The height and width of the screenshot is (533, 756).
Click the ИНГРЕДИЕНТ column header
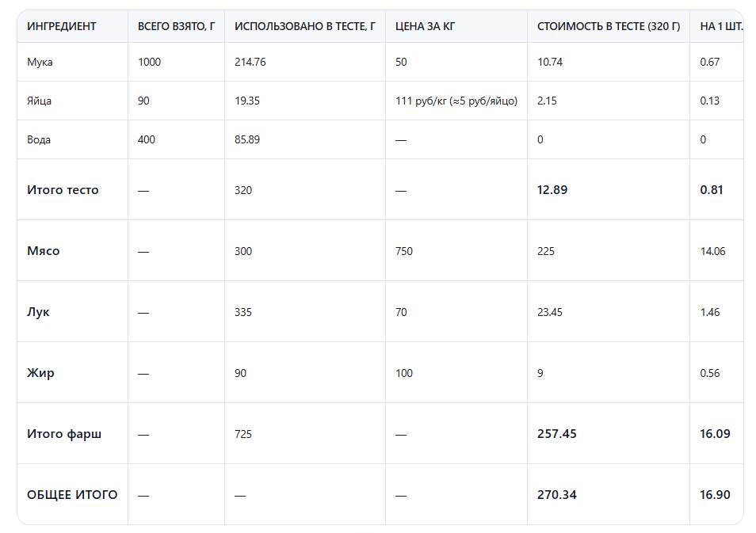pos(61,26)
